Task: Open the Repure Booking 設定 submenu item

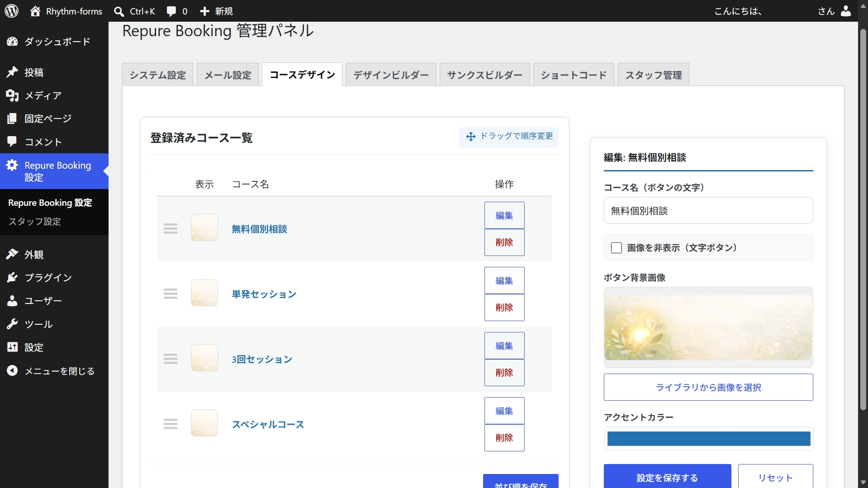Action: 50,203
